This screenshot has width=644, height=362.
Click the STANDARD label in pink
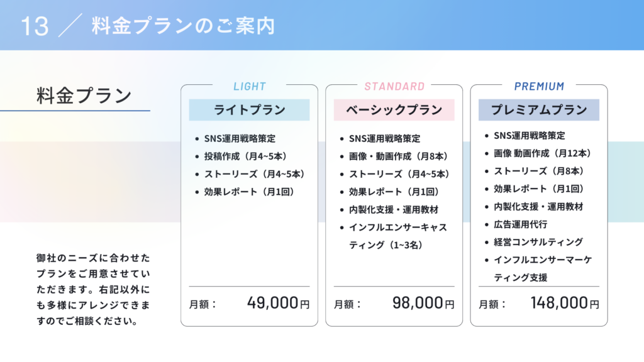[x=394, y=86]
